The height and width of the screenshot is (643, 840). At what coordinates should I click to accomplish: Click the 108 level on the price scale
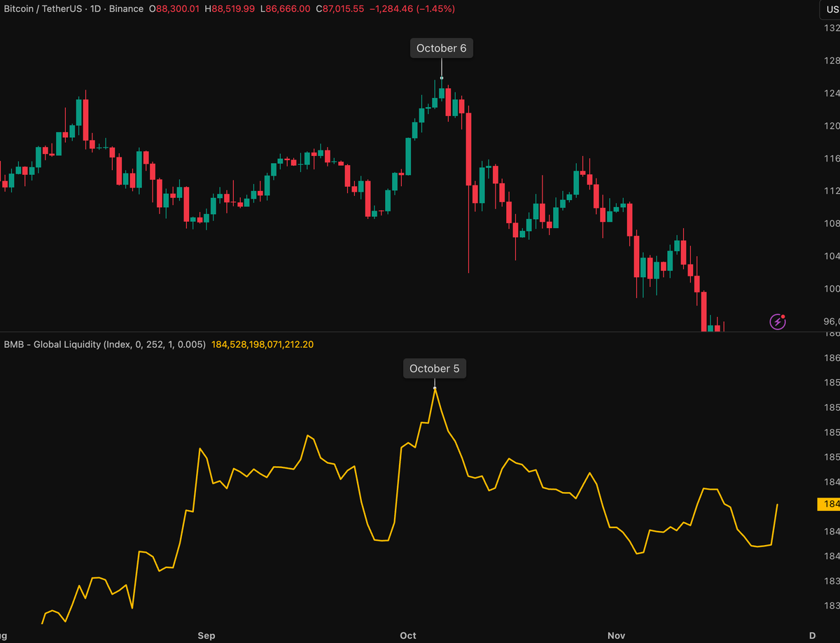pos(832,223)
